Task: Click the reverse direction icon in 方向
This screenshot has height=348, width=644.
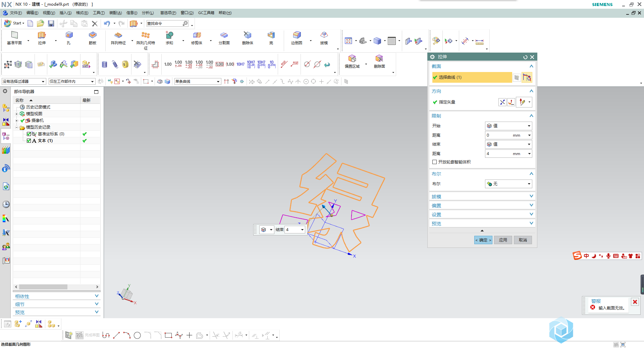Action: click(502, 102)
